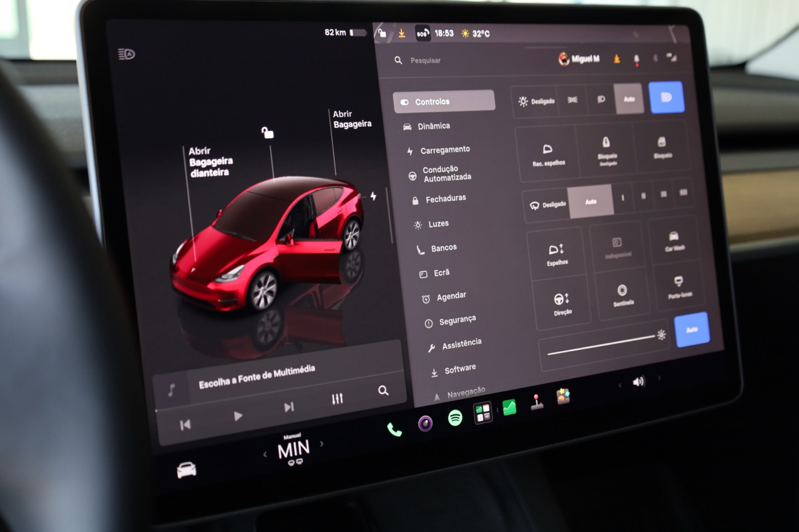Viewport: 799px width, 532px height.
Task: Open Spotify from the bottom dock
Action: coord(455,418)
